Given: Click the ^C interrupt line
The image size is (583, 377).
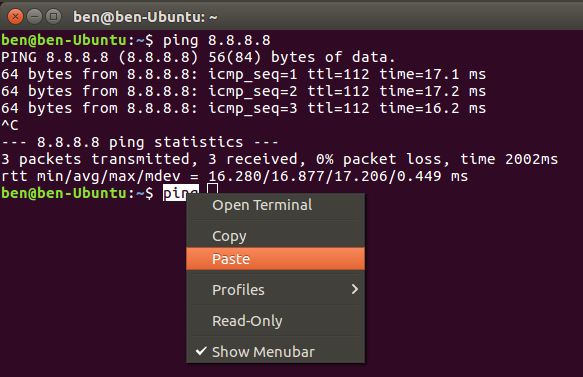Looking at the screenshot, I should click(10, 125).
